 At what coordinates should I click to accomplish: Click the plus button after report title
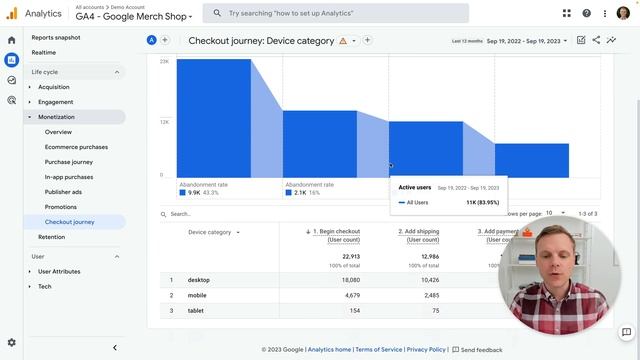click(367, 40)
